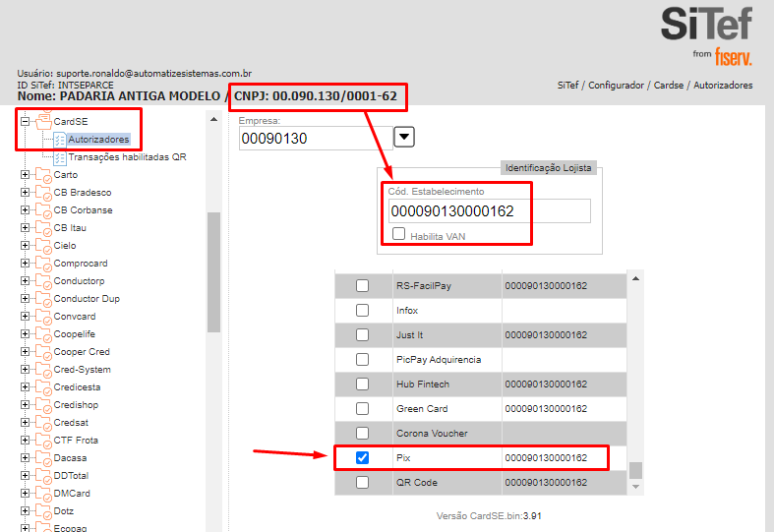Expand the CB Corbanse node
This screenshot has width=774, height=532.
(x=25, y=210)
